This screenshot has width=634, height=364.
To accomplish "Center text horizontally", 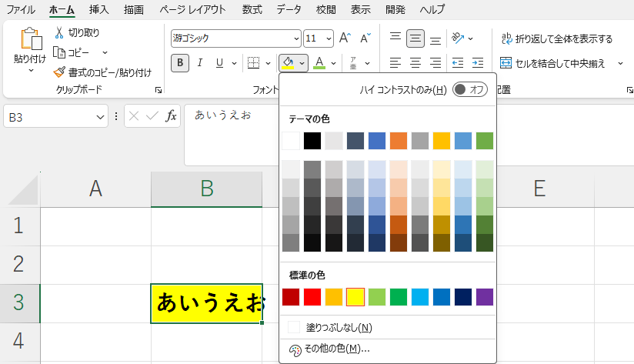I will (x=415, y=63).
